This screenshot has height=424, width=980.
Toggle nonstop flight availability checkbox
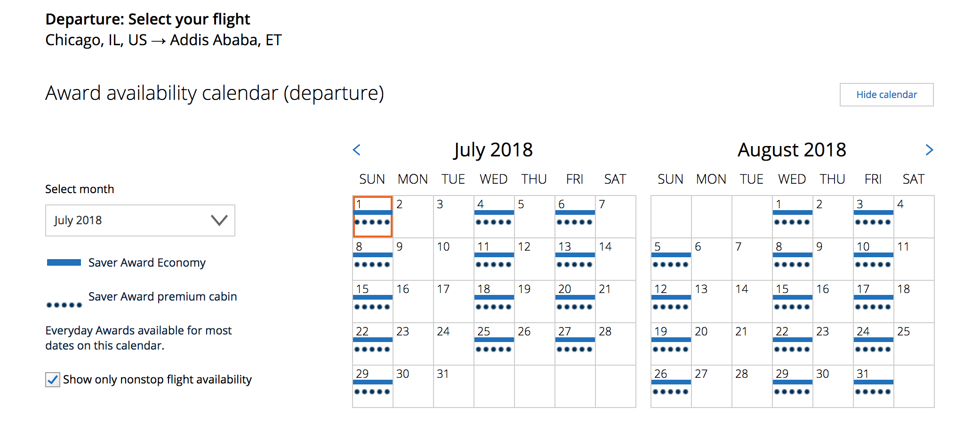coord(53,380)
